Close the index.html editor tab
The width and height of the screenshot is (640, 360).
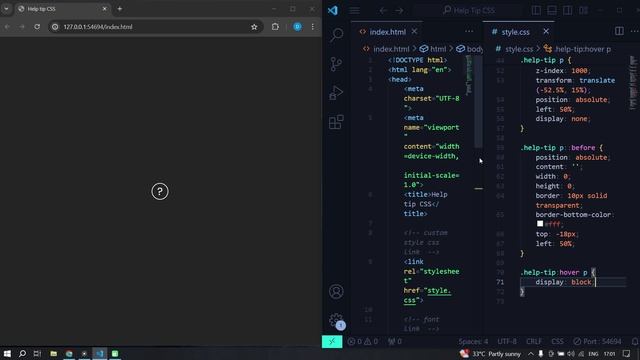coord(414,31)
